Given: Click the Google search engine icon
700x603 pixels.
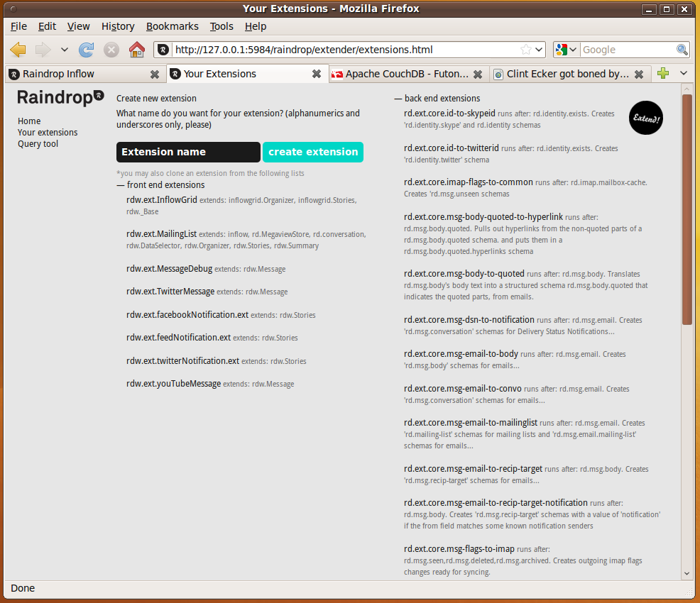Looking at the screenshot, I should 562,50.
